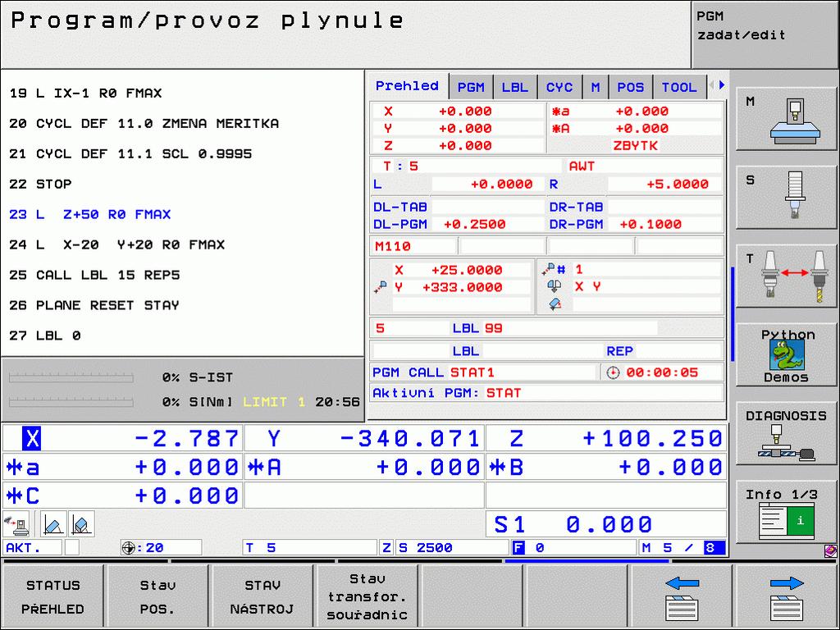Select line 25 CALL LBL 15 REP5

coord(95,275)
